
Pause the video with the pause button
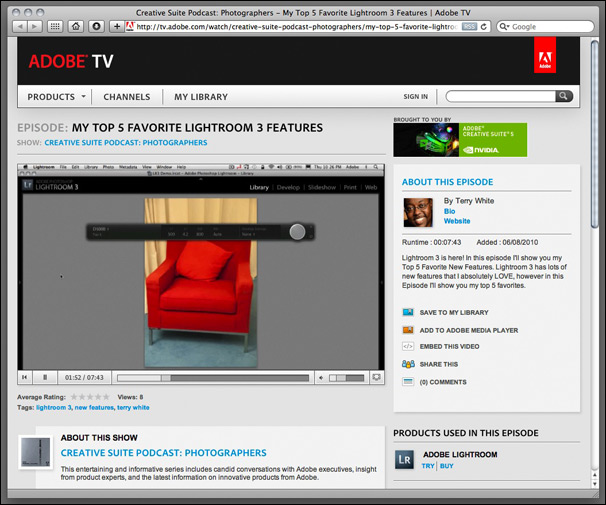[x=45, y=377]
